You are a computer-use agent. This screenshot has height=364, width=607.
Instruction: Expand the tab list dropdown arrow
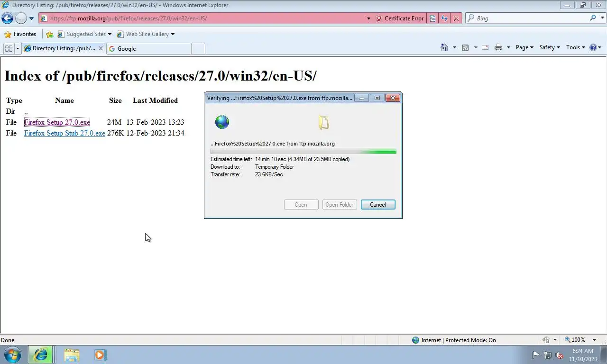pos(18,48)
